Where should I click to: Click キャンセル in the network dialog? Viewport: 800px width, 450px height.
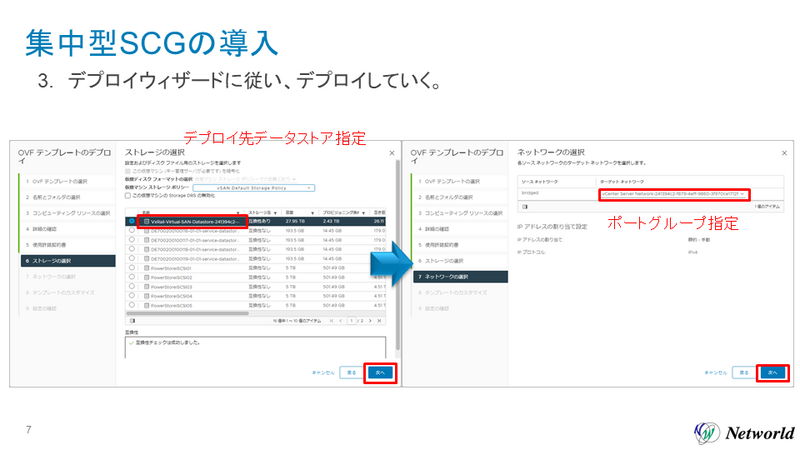pyautogui.click(x=715, y=373)
